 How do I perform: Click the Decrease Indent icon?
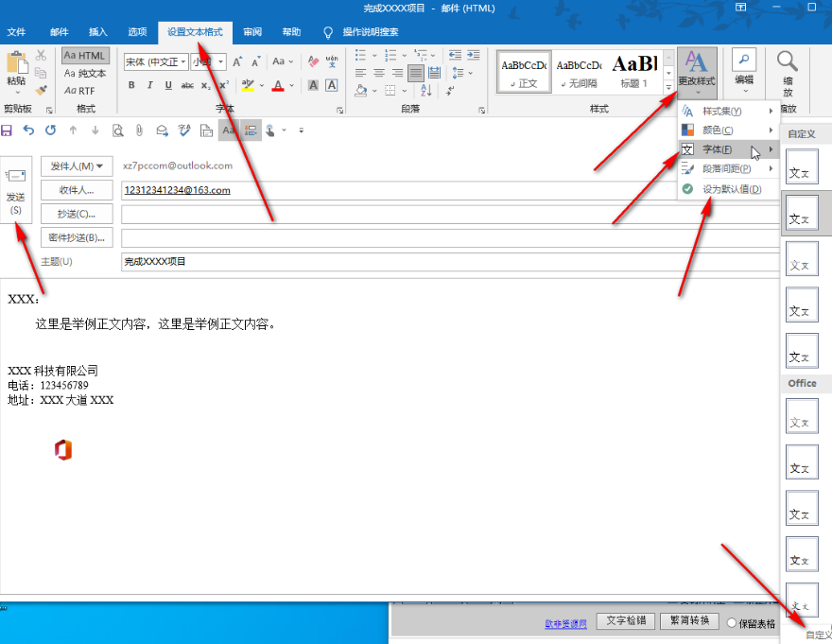455,55
